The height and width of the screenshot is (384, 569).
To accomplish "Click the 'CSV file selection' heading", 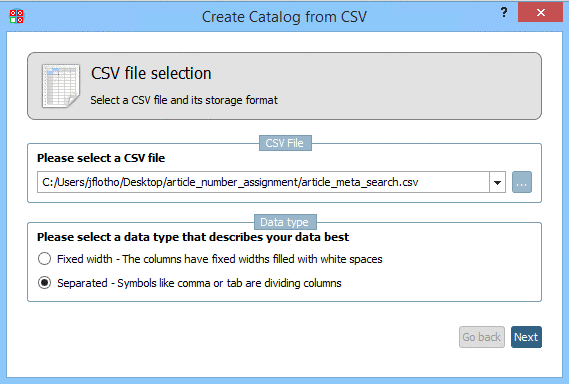I will click(x=151, y=73).
